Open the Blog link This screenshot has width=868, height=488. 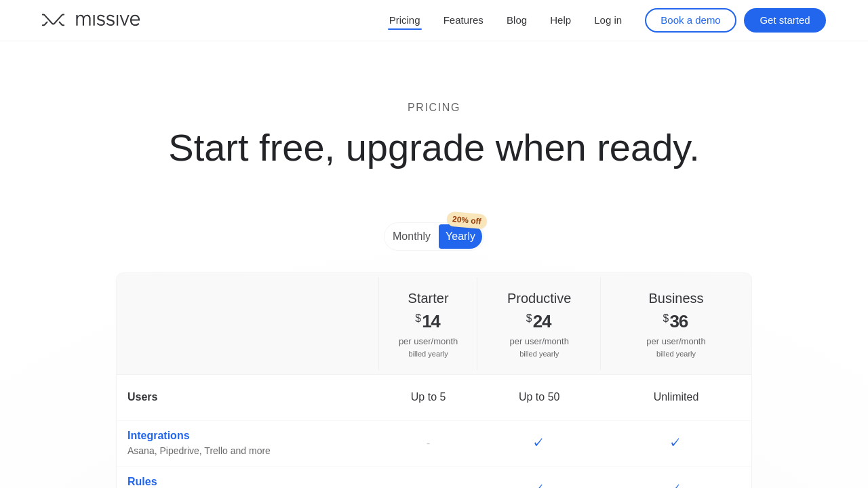(x=517, y=20)
